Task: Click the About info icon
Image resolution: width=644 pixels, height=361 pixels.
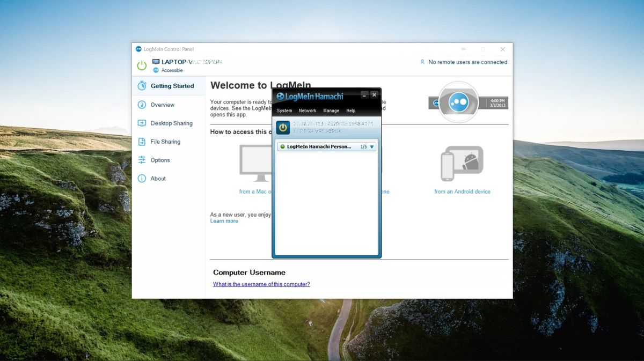Action: [x=142, y=179]
